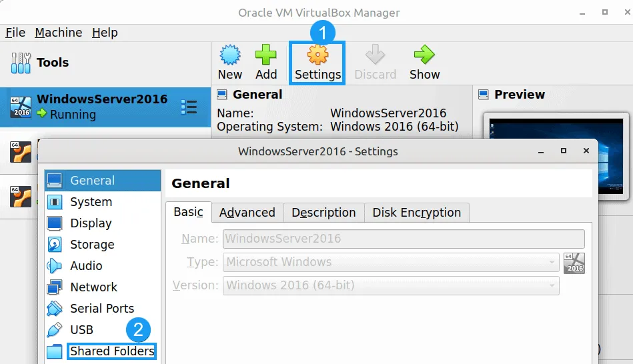Image resolution: width=633 pixels, height=364 pixels.
Task: Switch to the Advanced tab
Action: pos(247,212)
